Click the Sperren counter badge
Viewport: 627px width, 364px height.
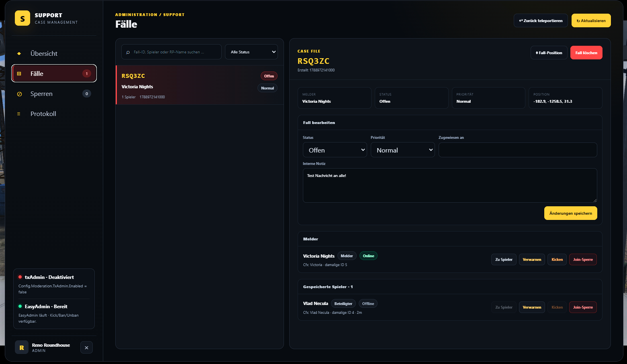click(87, 94)
